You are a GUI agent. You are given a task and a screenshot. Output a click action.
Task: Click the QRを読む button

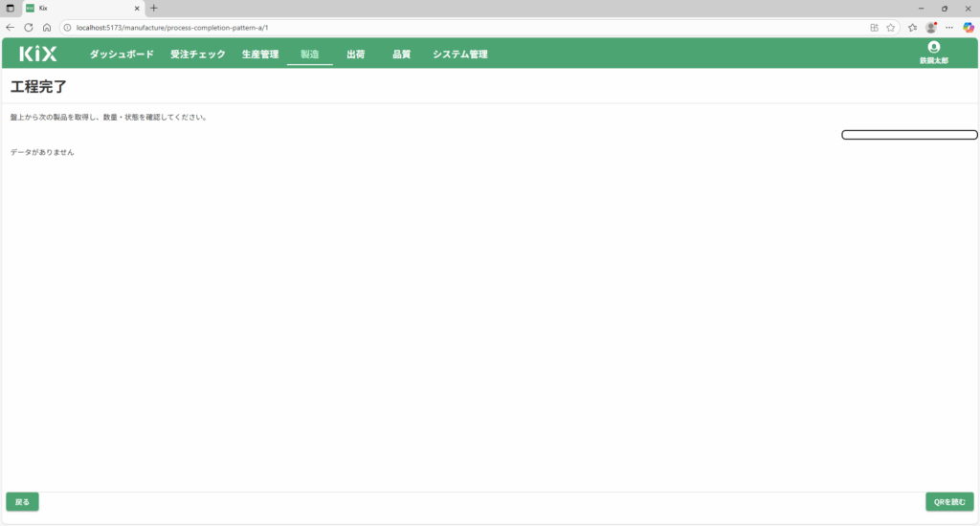tap(949, 502)
